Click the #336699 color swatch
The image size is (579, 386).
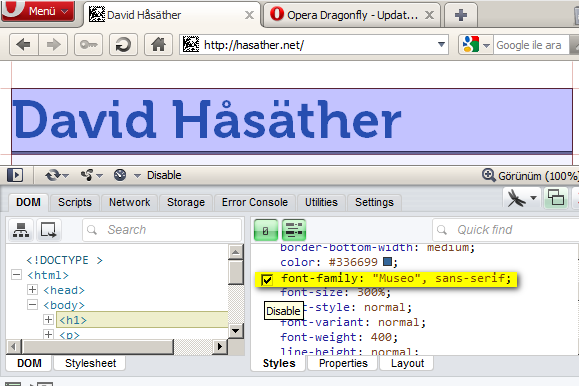[x=387, y=262]
